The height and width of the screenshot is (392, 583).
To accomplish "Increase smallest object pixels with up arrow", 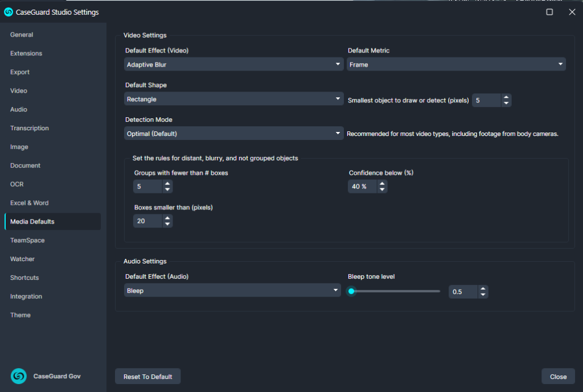I will click(x=506, y=97).
